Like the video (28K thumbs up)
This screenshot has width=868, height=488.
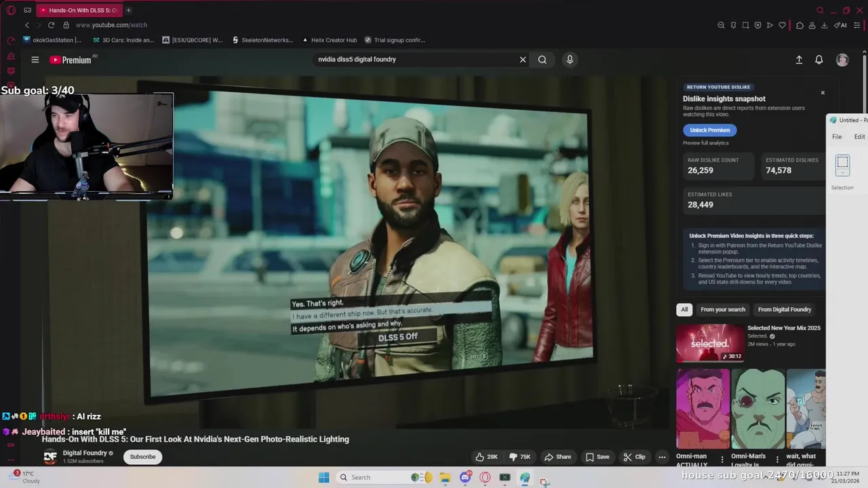487,457
